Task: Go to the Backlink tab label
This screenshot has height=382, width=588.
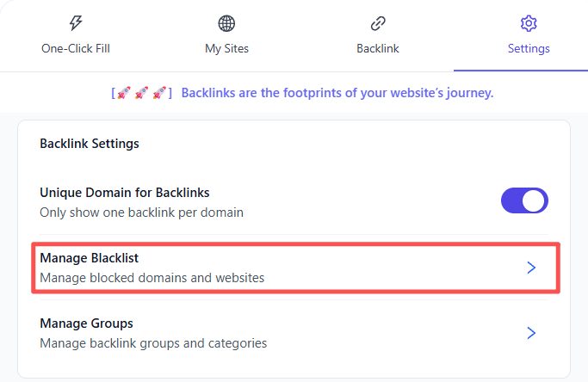Action: click(x=378, y=48)
